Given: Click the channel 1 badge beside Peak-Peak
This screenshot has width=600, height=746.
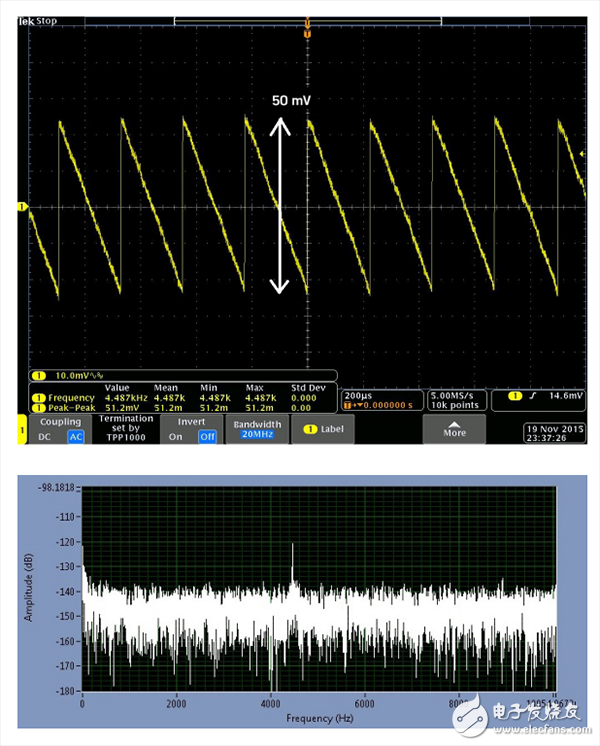Looking at the screenshot, I should [x=40, y=407].
